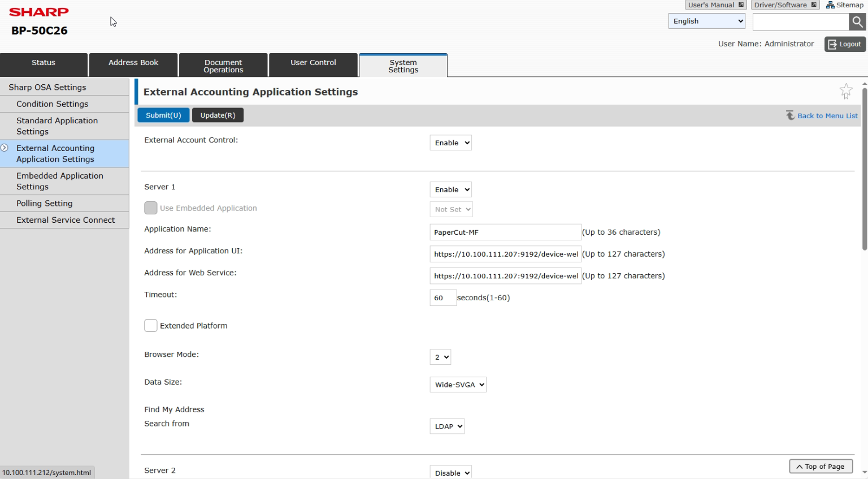Open Polling Setting in sidebar

click(64, 204)
